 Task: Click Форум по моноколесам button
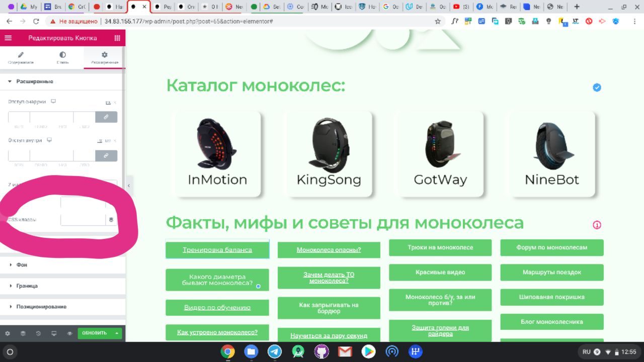(552, 247)
